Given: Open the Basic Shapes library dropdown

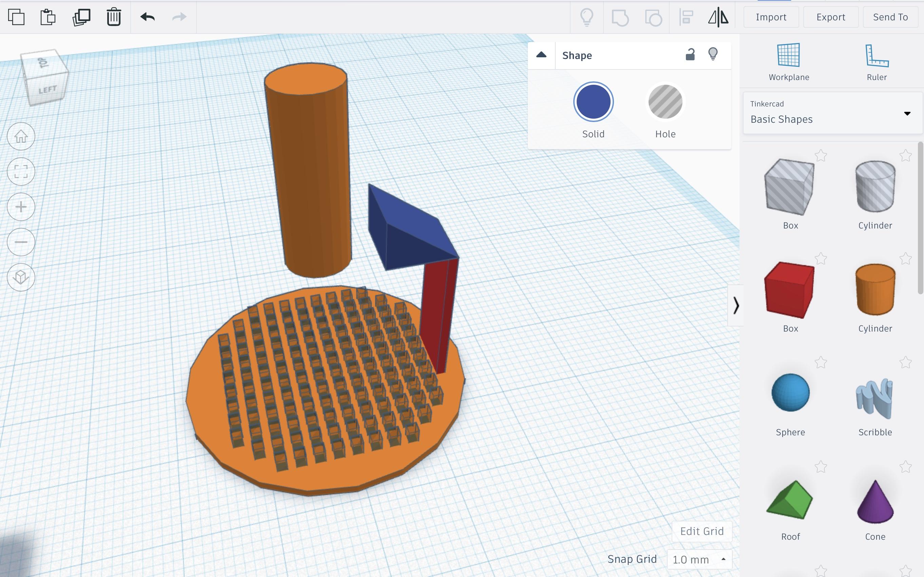Looking at the screenshot, I should pos(832,113).
